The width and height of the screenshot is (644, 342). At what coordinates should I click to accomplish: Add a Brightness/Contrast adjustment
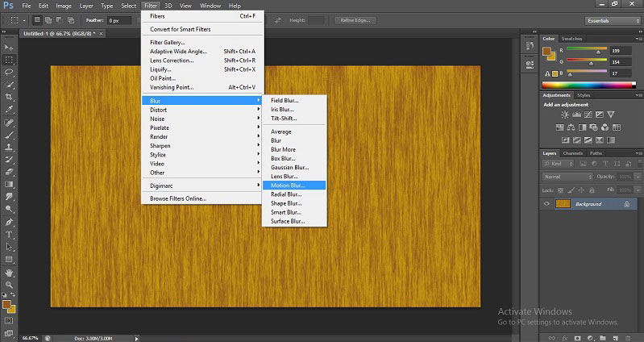(565, 115)
